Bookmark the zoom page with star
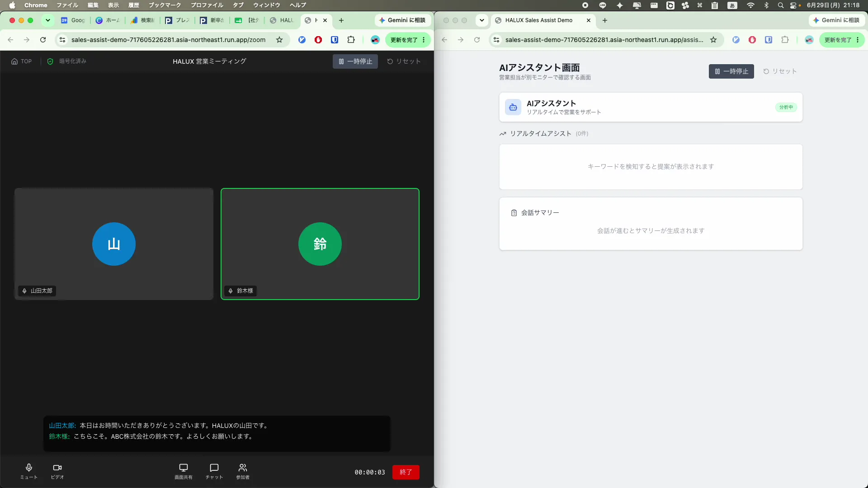 (x=279, y=40)
